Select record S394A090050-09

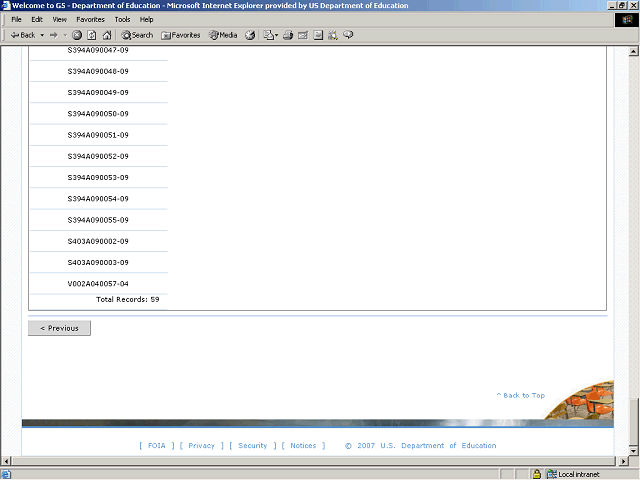point(98,114)
